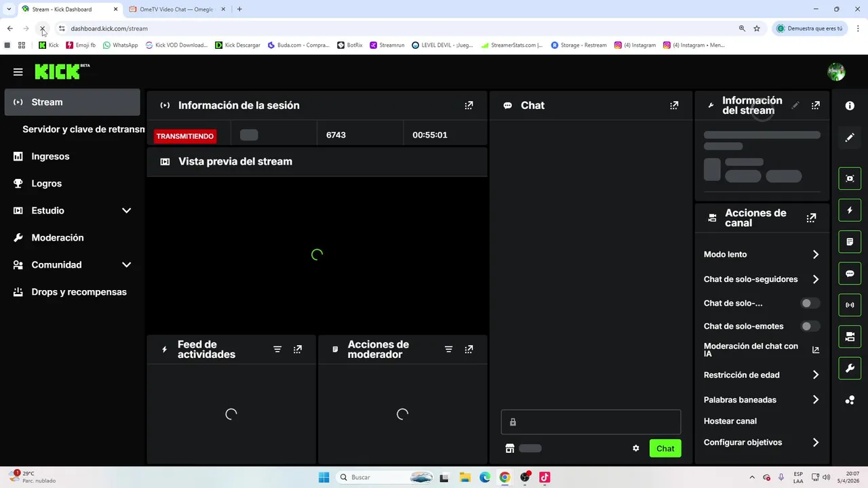This screenshot has height=488, width=868.
Task: Open the hamburger menu next to Kick logo
Action: [18, 72]
